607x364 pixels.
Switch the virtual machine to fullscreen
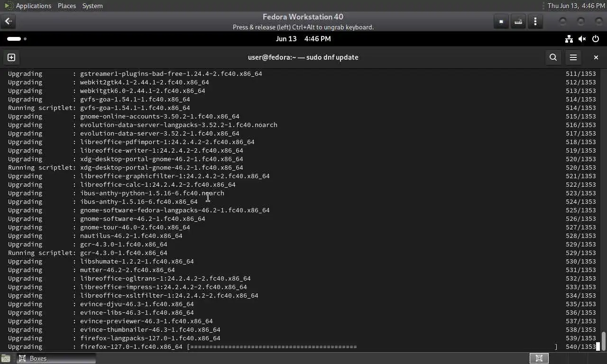(x=501, y=21)
